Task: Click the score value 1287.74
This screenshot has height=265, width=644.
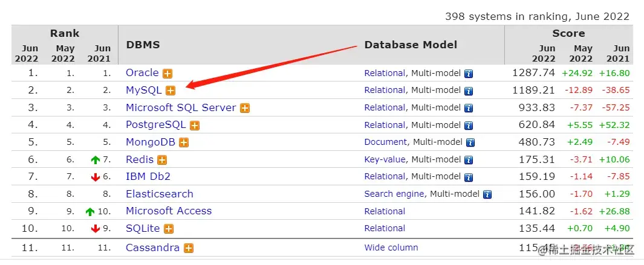Action: (x=533, y=73)
